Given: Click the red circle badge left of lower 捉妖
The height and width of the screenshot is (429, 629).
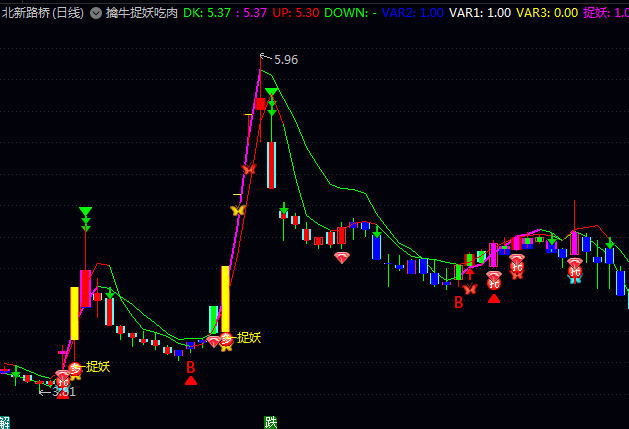Looking at the screenshot, I should click(x=75, y=368).
